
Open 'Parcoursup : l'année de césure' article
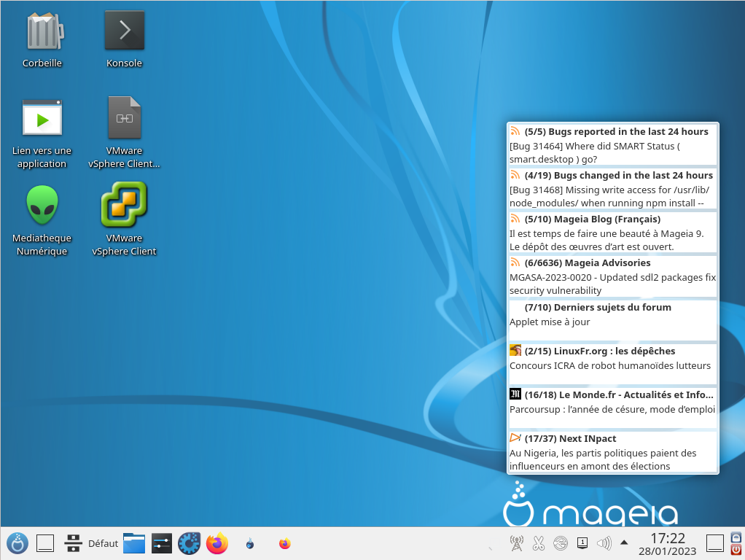click(x=612, y=409)
